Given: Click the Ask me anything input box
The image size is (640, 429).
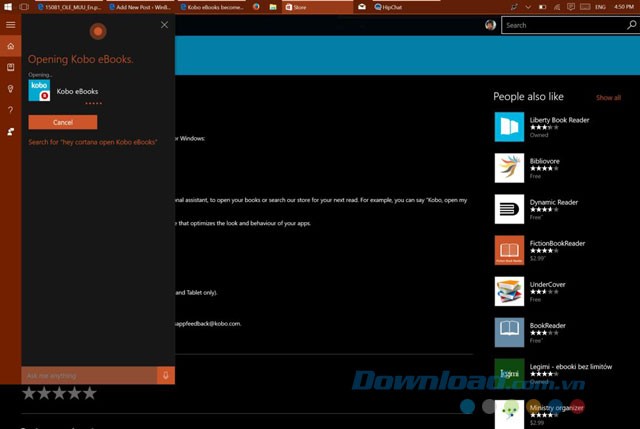Looking at the screenshot, I should click(x=88, y=375).
